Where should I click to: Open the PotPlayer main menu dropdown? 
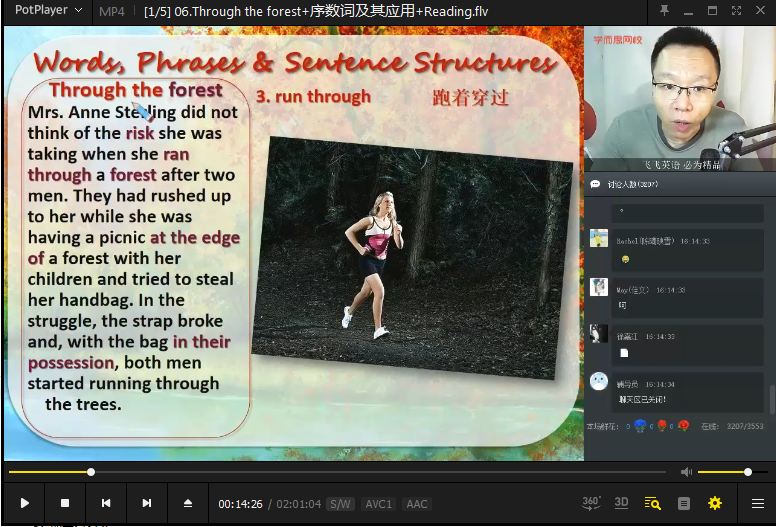(x=49, y=11)
